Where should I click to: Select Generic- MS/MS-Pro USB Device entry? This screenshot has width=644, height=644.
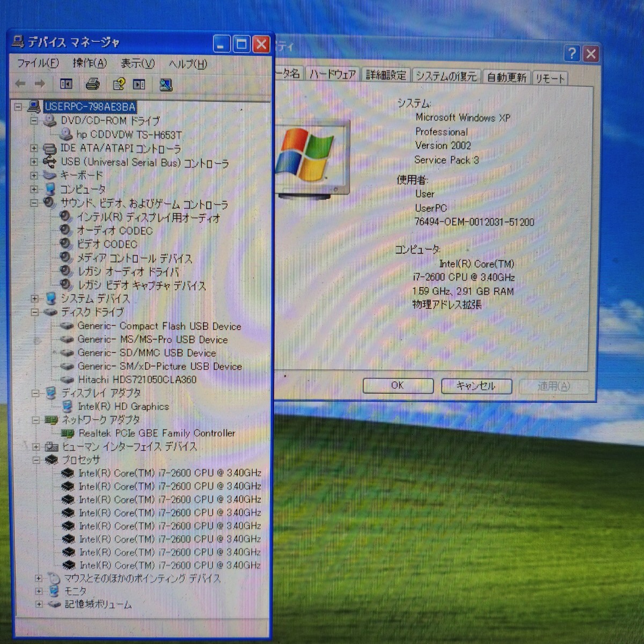(152, 339)
